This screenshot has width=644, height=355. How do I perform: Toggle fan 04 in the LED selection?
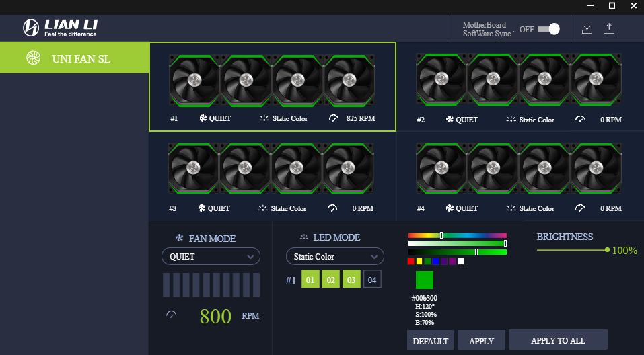click(372, 279)
